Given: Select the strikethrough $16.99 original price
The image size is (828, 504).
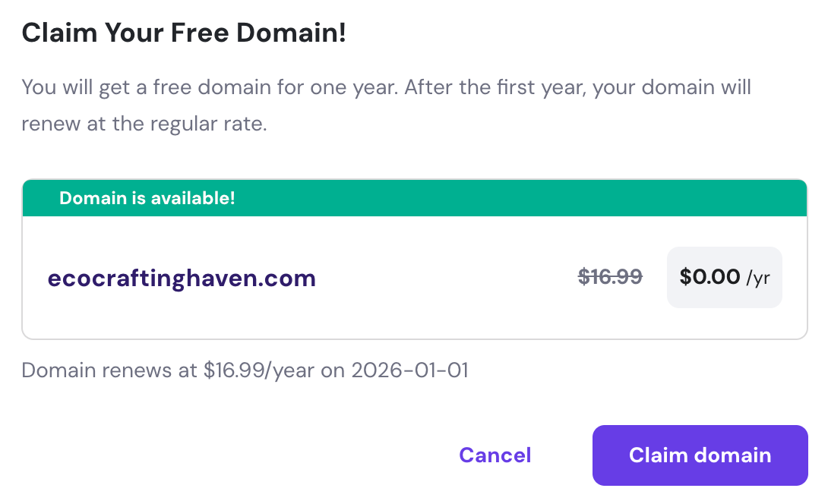Looking at the screenshot, I should (610, 276).
